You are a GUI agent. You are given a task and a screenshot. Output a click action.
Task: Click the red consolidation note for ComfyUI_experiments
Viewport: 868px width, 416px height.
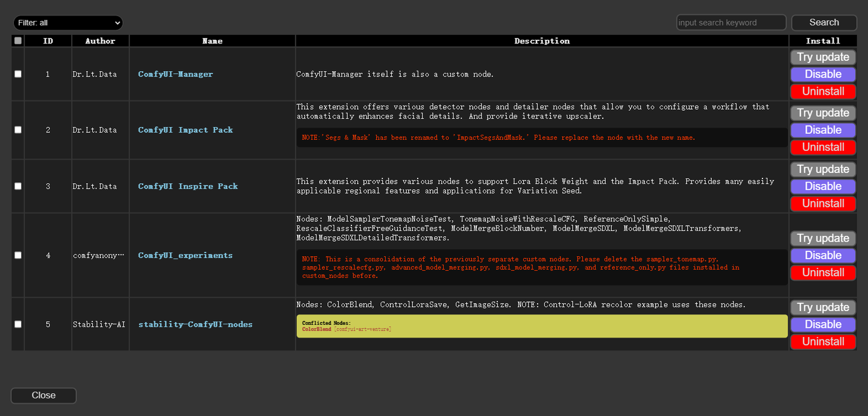tap(542, 267)
